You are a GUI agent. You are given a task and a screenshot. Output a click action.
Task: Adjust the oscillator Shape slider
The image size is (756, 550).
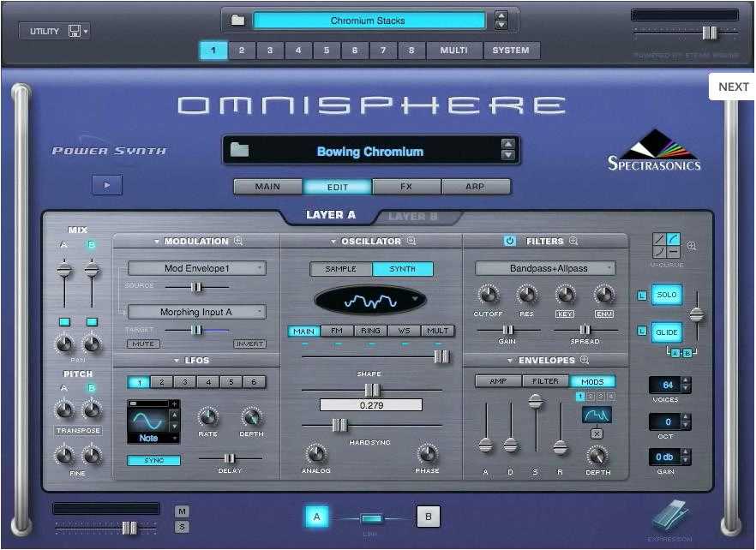tap(376, 356)
